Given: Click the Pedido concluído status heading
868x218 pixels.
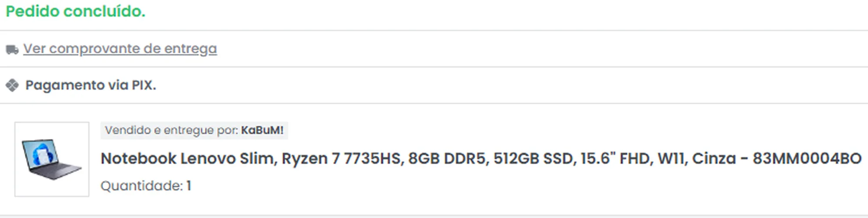Looking at the screenshot, I should (x=76, y=11).
